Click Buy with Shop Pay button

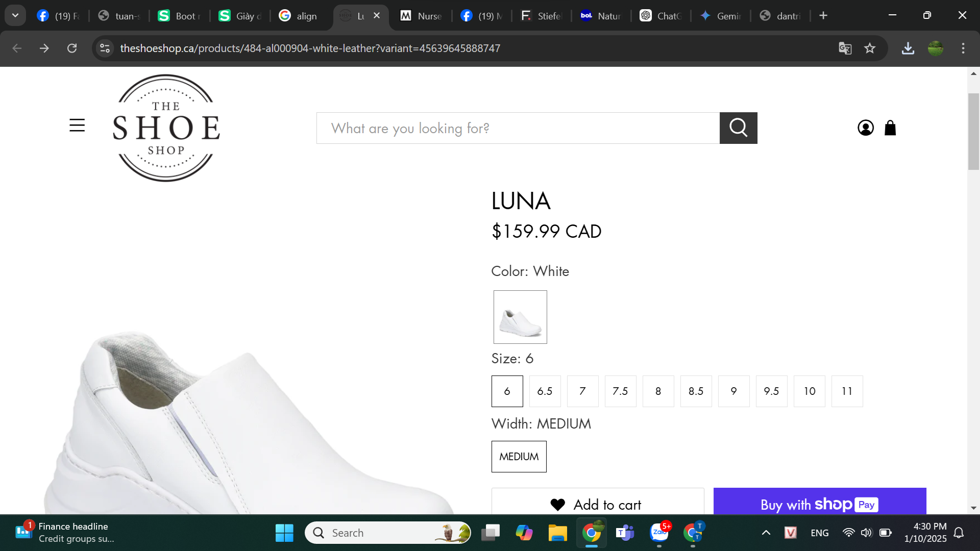pyautogui.click(x=819, y=504)
